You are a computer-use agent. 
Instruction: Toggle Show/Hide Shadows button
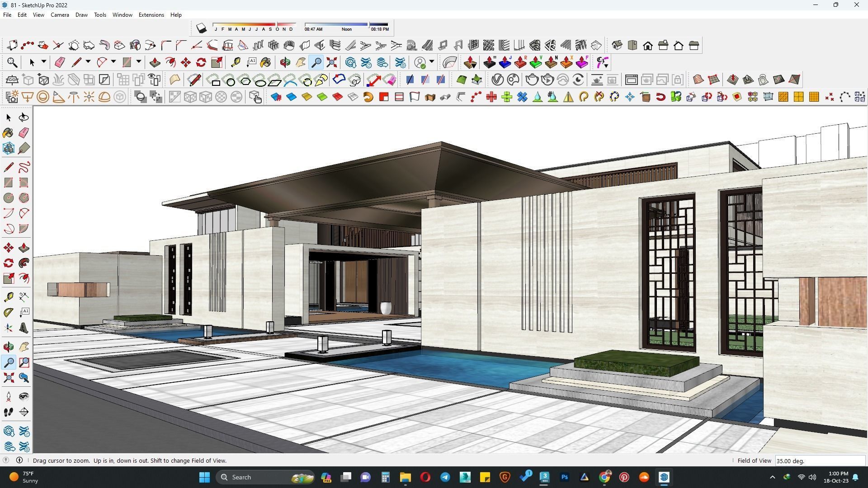pyautogui.click(x=201, y=28)
